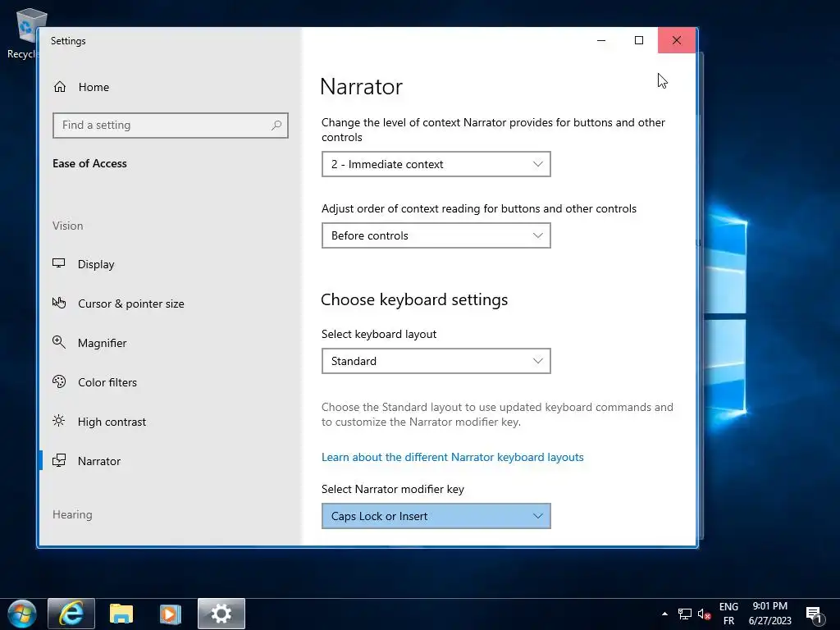Open the Caps Lock or Insert dropdown
Viewport: 840px width, 630px height.
(436, 517)
